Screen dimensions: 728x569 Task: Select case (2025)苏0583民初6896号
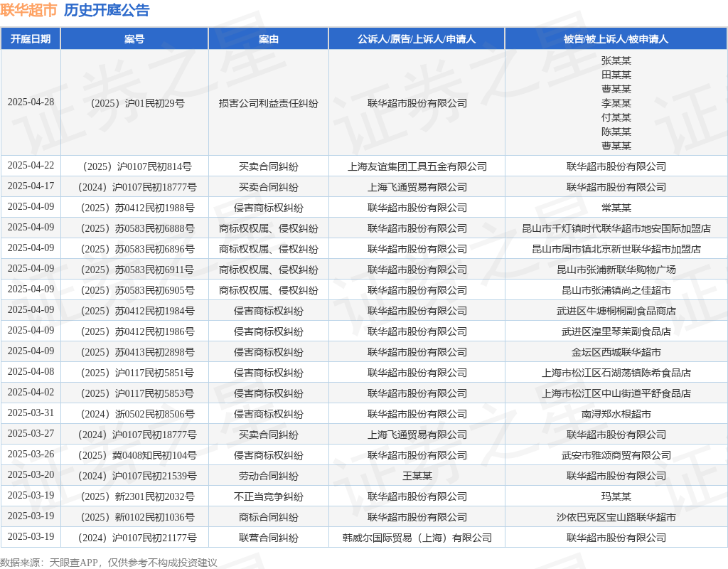[x=137, y=249]
